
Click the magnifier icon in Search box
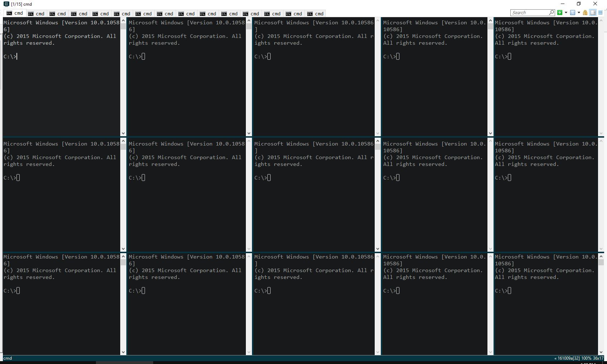(x=552, y=13)
